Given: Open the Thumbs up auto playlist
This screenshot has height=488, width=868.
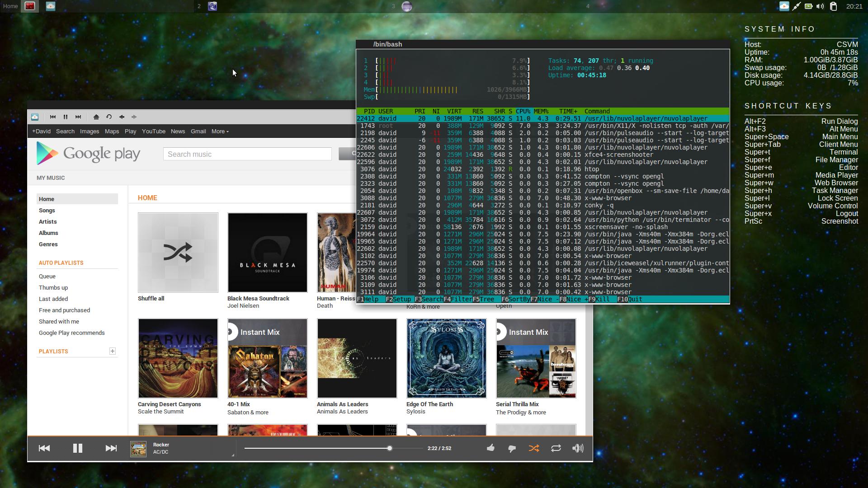Looking at the screenshot, I should pyautogui.click(x=53, y=288).
